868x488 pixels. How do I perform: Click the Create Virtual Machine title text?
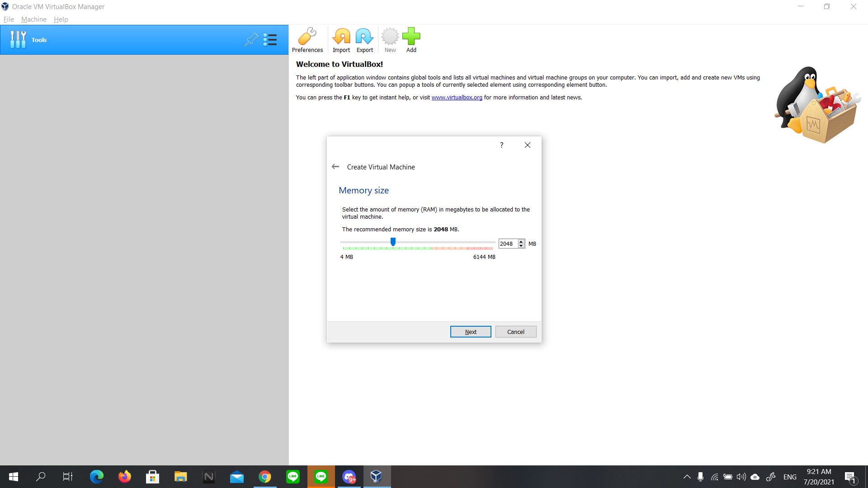381,167
